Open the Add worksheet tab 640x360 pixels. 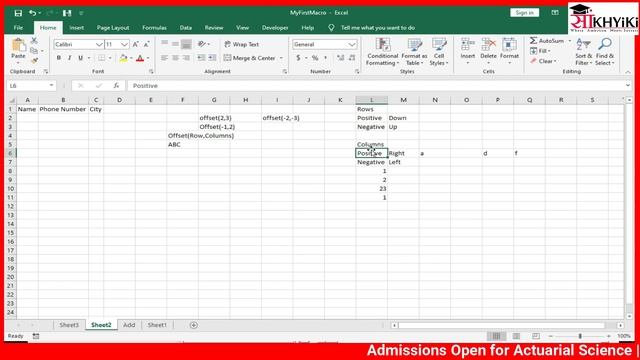[129, 325]
